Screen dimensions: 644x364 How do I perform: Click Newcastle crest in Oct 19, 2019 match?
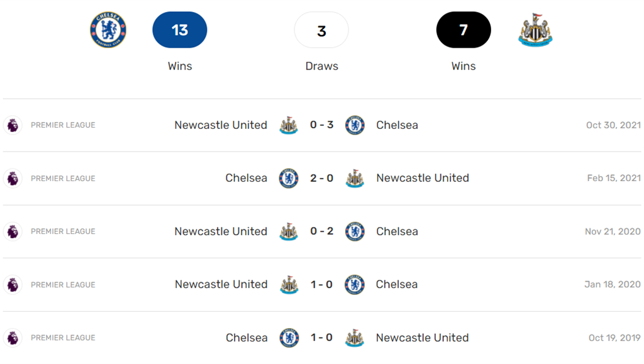click(355, 338)
